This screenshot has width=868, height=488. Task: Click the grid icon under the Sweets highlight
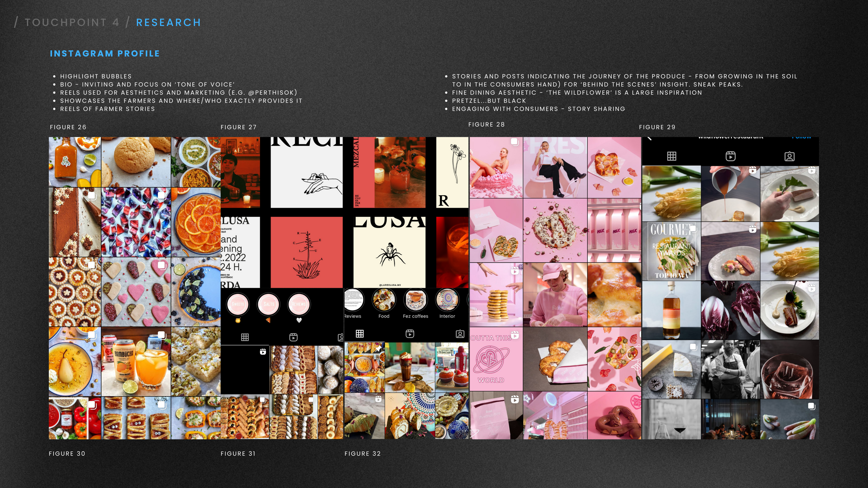tap(245, 337)
